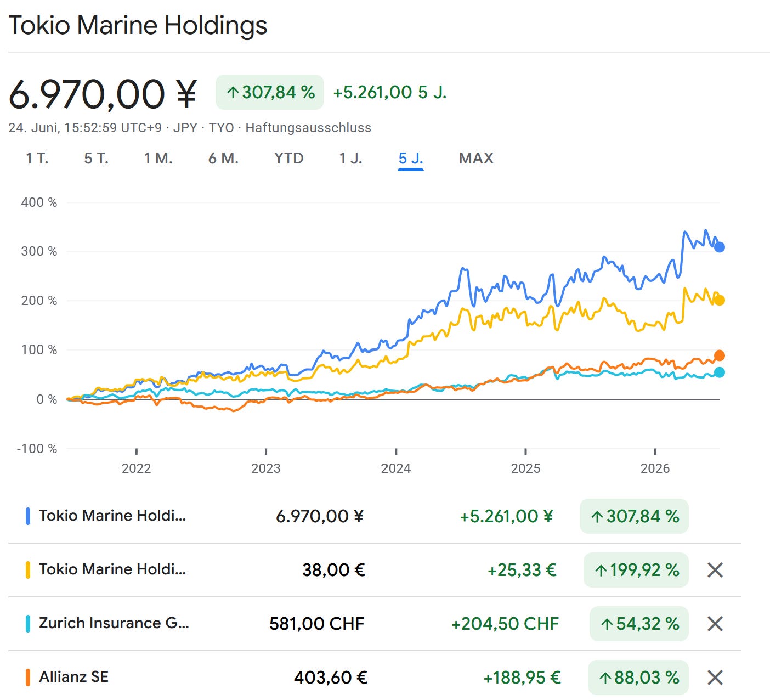Click the 2024 x-axis label
Image resolution: width=770 pixels, height=700 pixels.
click(x=396, y=468)
